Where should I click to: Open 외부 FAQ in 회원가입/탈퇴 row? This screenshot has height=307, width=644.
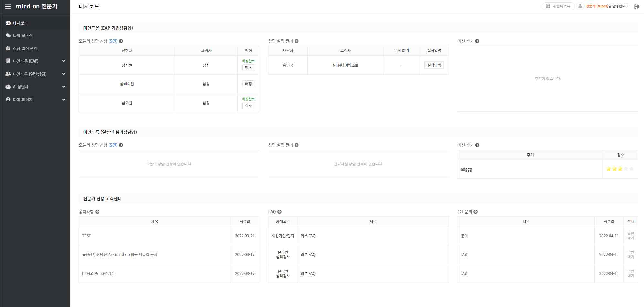point(308,236)
